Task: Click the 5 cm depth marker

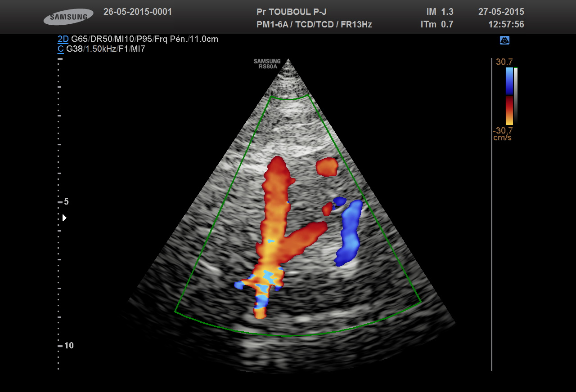Action: point(66,202)
